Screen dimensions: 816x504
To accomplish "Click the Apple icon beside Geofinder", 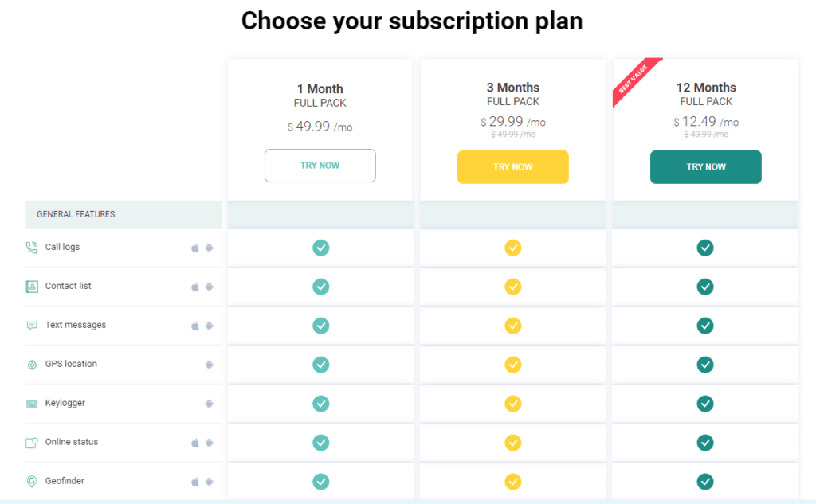I will point(194,481).
